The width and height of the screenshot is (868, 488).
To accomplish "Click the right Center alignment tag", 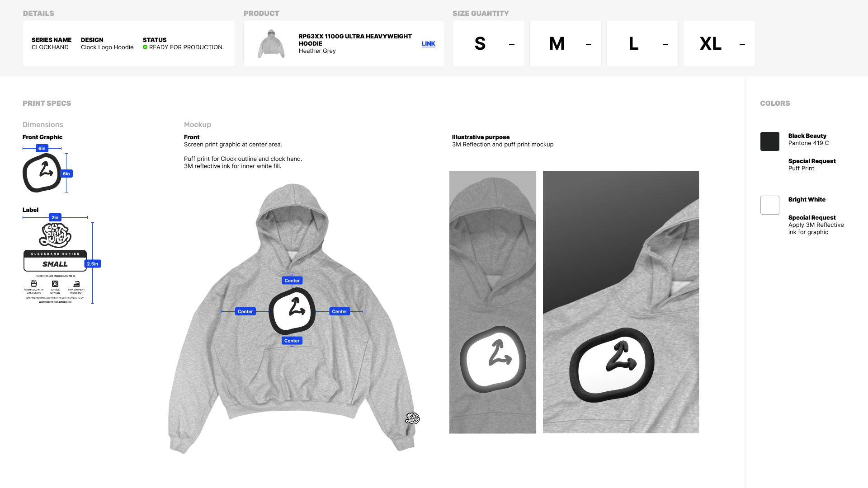I will pyautogui.click(x=340, y=311).
